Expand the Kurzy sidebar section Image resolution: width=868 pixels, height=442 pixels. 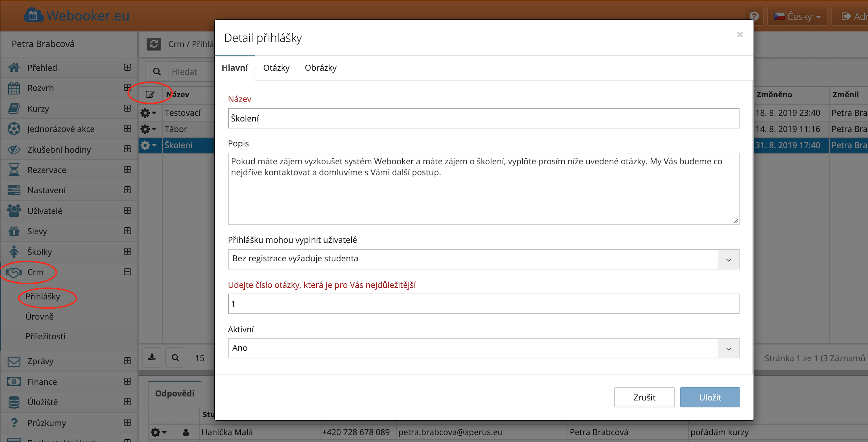point(127,109)
